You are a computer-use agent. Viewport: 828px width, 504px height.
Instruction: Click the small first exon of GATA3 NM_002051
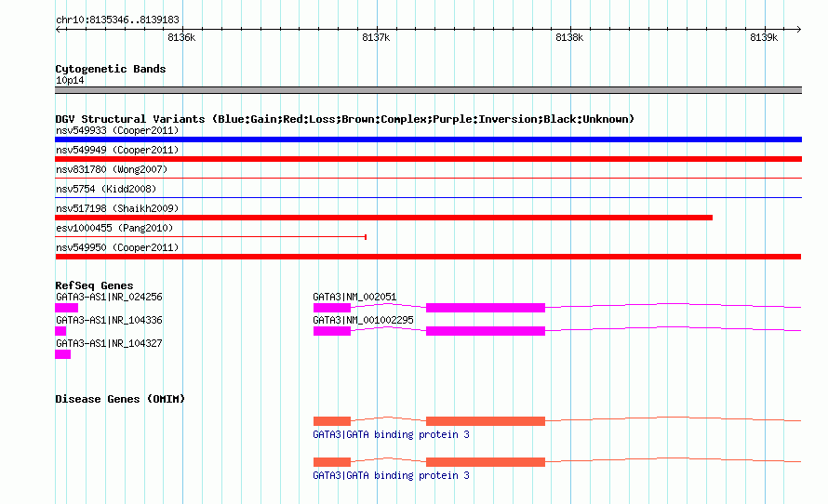pyautogui.click(x=331, y=308)
